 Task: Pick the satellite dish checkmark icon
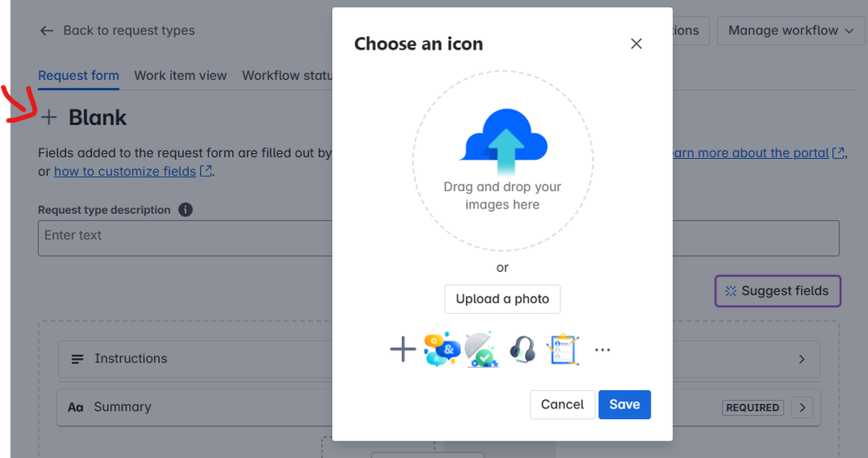[x=482, y=349]
